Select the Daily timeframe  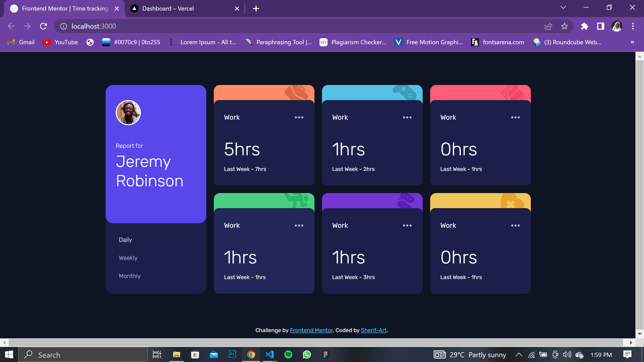[125, 240]
